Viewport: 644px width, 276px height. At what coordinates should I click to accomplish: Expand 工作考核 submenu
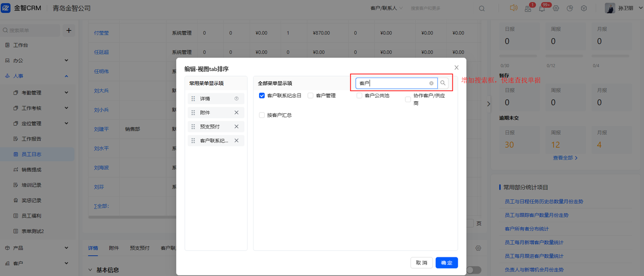pos(66,108)
